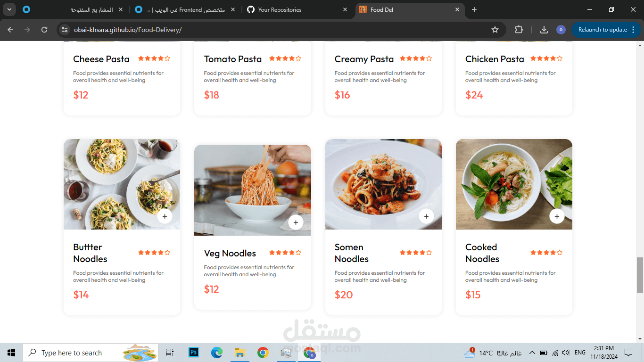
Task: Open the Windows Start menu
Action: click(x=11, y=353)
